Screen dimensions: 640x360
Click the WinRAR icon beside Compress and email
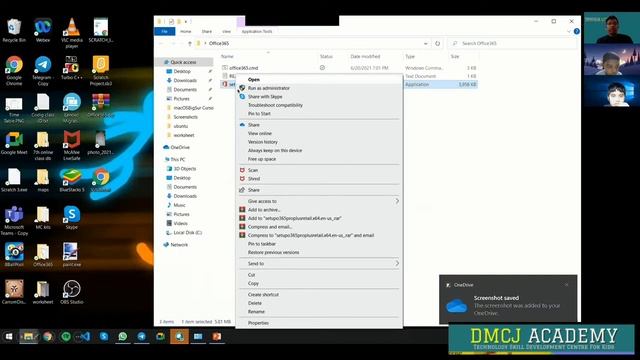pos(242,227)
